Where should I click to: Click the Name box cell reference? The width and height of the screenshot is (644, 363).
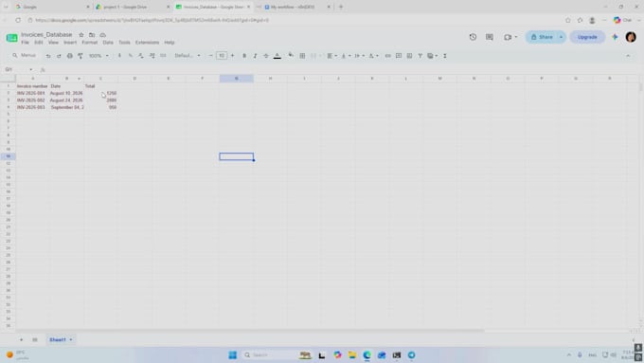tap(18, 69)
